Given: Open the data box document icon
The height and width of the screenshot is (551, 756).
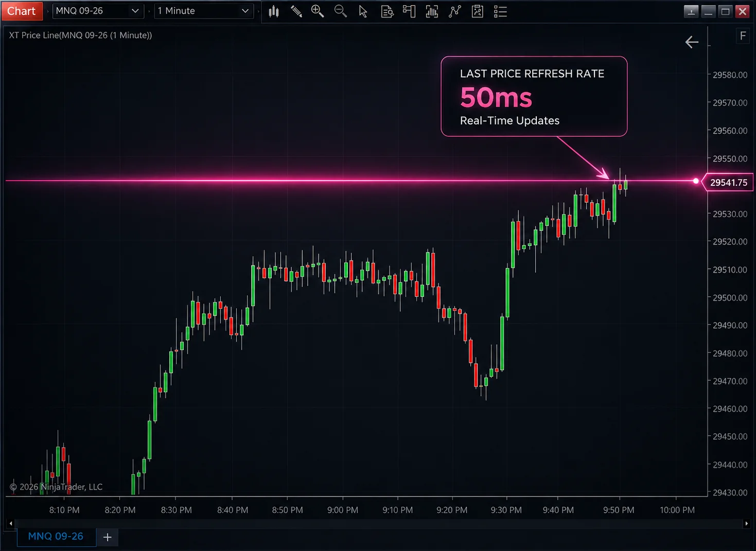Looking at the screenshot, I should click(387, 11).
